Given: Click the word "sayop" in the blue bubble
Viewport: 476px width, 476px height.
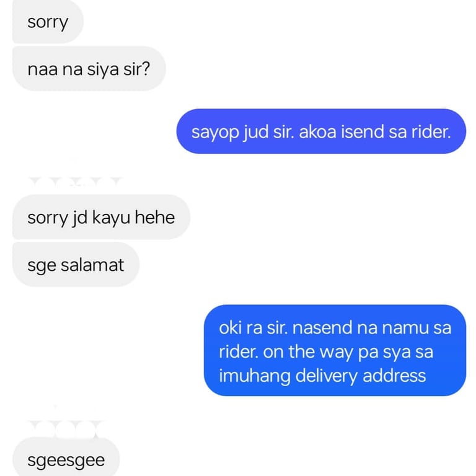Looking at the screenshot, I should (x=215, y=133).
